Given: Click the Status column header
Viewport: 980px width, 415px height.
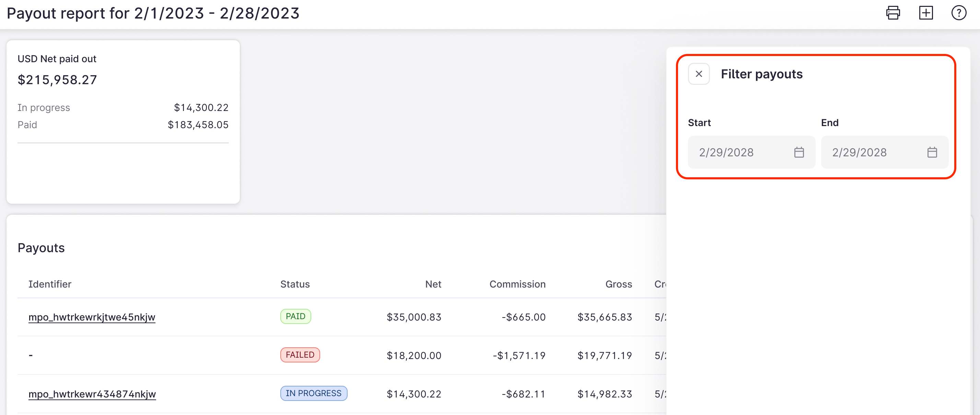Looking at the screenshot, I should click(x=295, y=284).
